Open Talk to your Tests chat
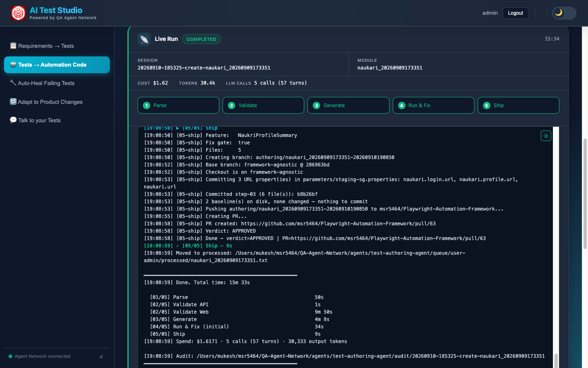 (57, 120)
